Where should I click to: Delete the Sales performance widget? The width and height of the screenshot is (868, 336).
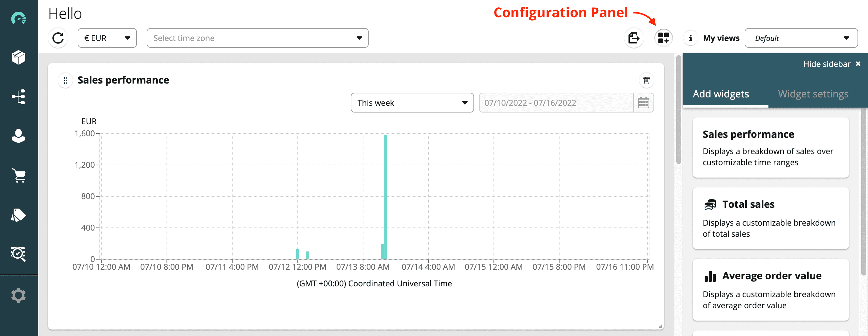click(x=646, y=80)
